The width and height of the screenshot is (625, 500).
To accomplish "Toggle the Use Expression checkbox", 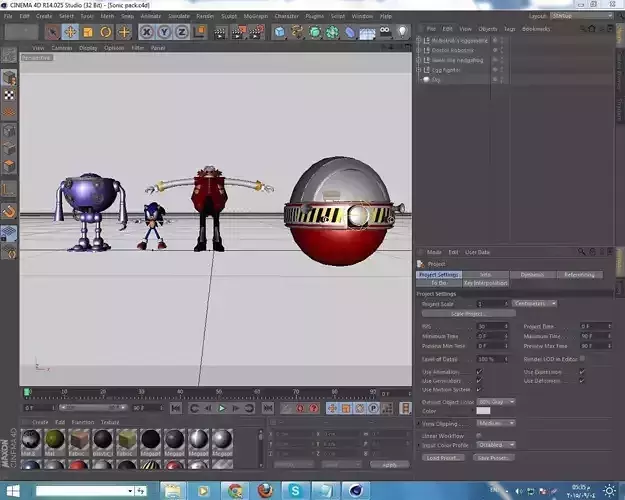I will 582,372.
